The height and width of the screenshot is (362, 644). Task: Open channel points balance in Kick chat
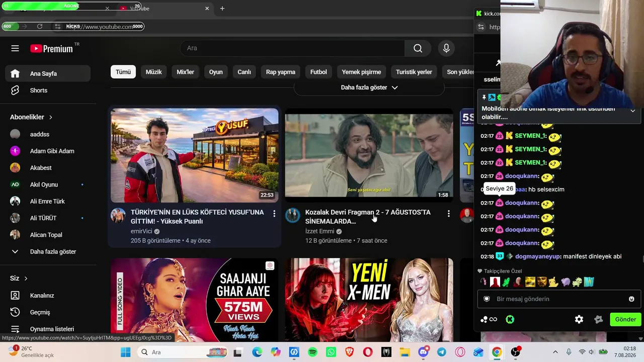489,319
